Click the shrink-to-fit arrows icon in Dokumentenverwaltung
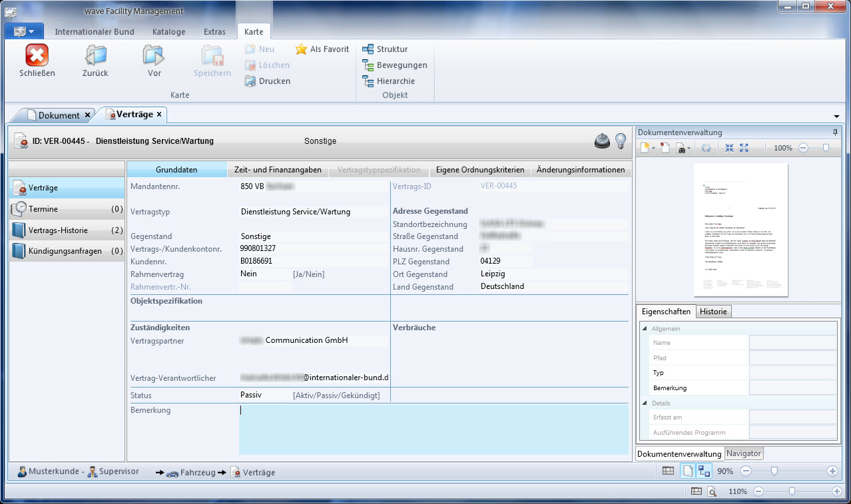The image size is (851, 504). [730, 148]
